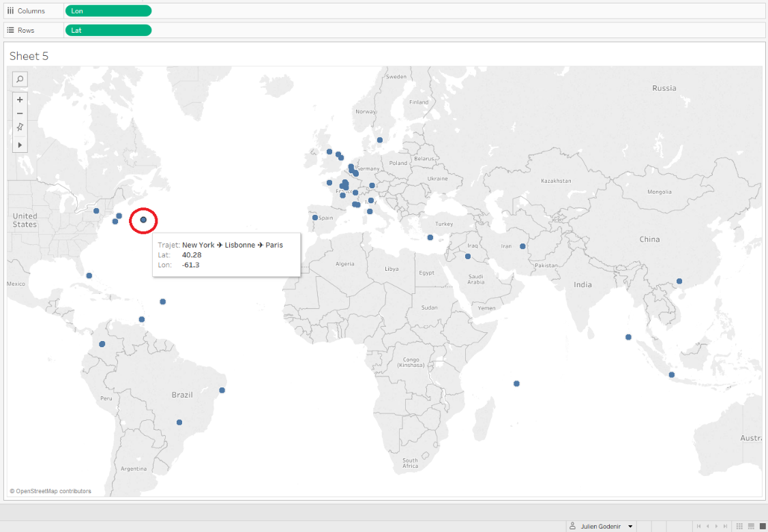768x532 pixels.
Task: Click the OpenStreetMap contributors attribution
Action: point(50,491)
